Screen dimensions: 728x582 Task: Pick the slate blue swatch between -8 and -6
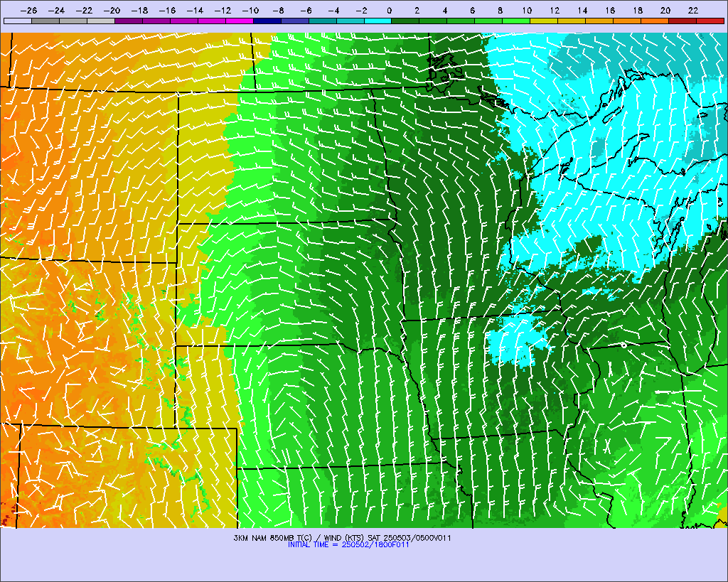pos(295,21)
